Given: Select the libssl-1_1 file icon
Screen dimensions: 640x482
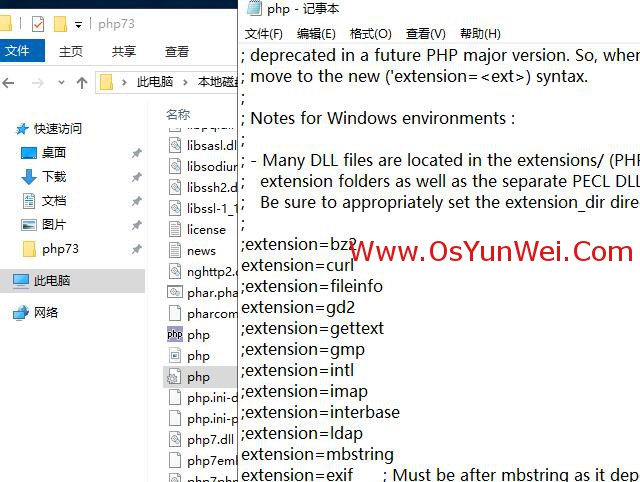Looking at the screenshot, I should 175,209.
